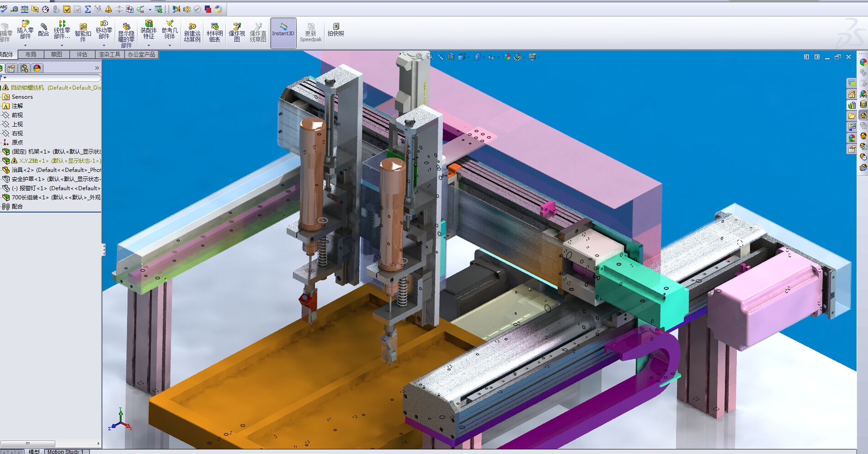Open SolidWorks Resources home icon
Viewport: 868px width, 454px height.
[852, 94]
